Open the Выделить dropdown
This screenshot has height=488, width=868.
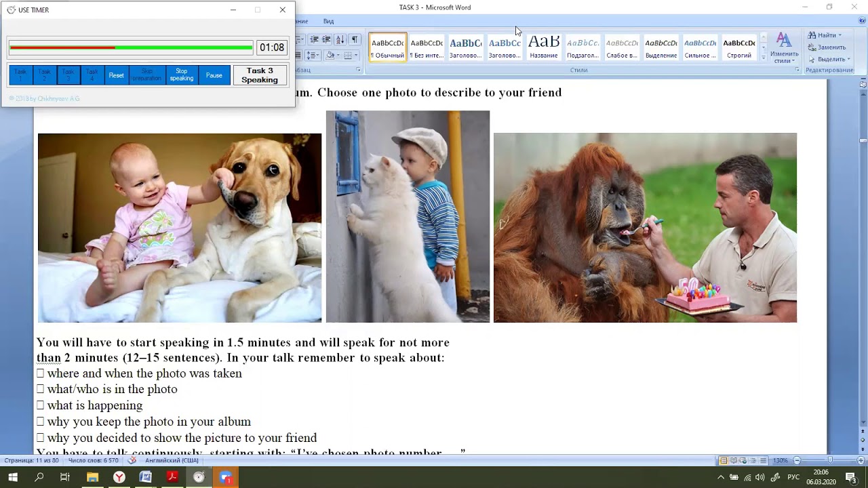coord(828,59)
